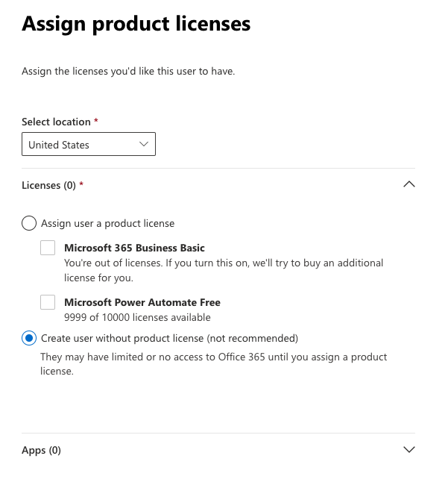
Task: Click the licenses you'd like description text
Action: (x=129, y=72)
